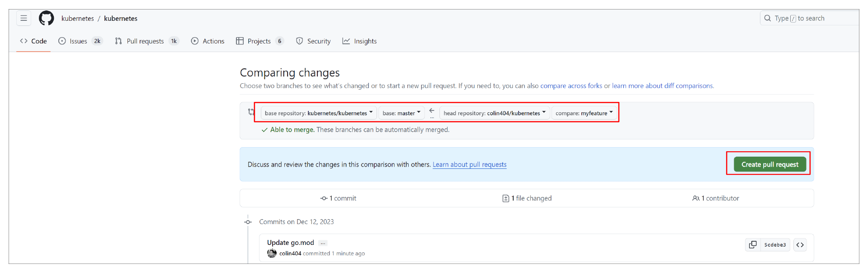Click the swap compare direction icon
Screen dimensions: 868x273
pyautogui.click(x=251, y=112)
